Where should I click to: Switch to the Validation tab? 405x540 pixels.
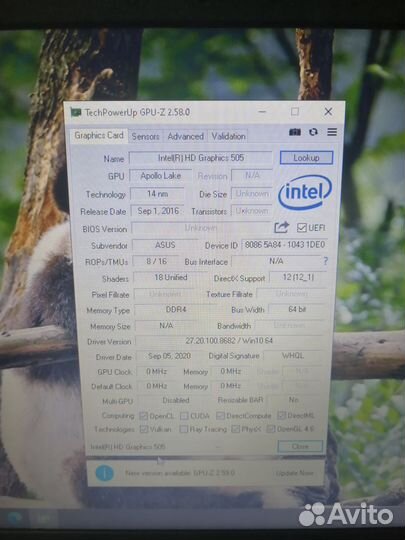[x=228, y=136]
